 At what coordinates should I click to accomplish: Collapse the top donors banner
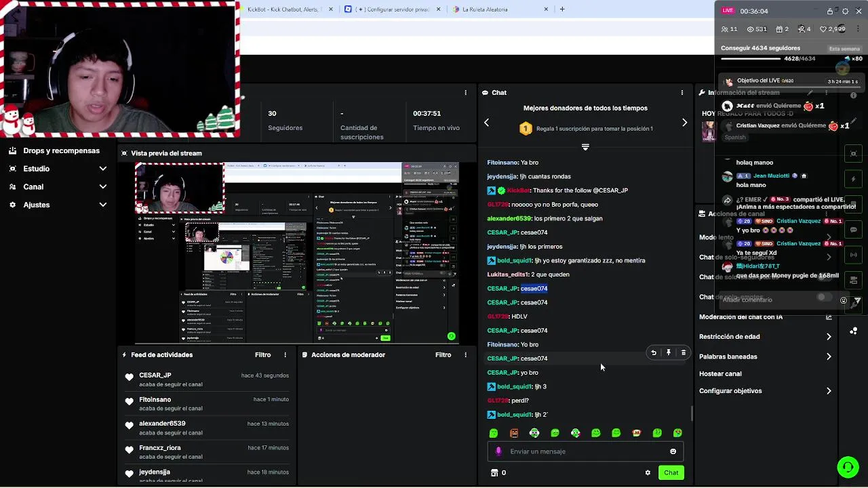point(585,147)
